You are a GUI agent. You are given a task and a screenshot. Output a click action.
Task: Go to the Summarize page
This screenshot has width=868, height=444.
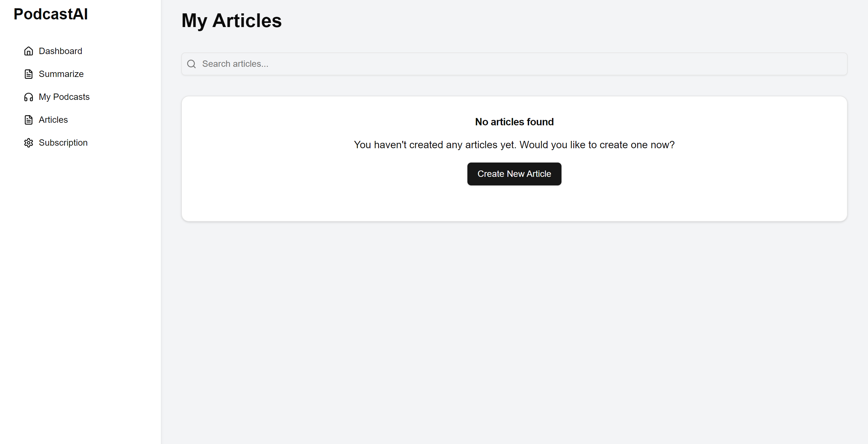click(54, 74)
